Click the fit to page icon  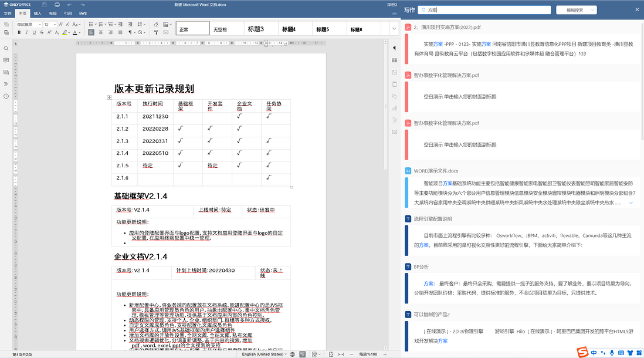click(x=331, y=354)
